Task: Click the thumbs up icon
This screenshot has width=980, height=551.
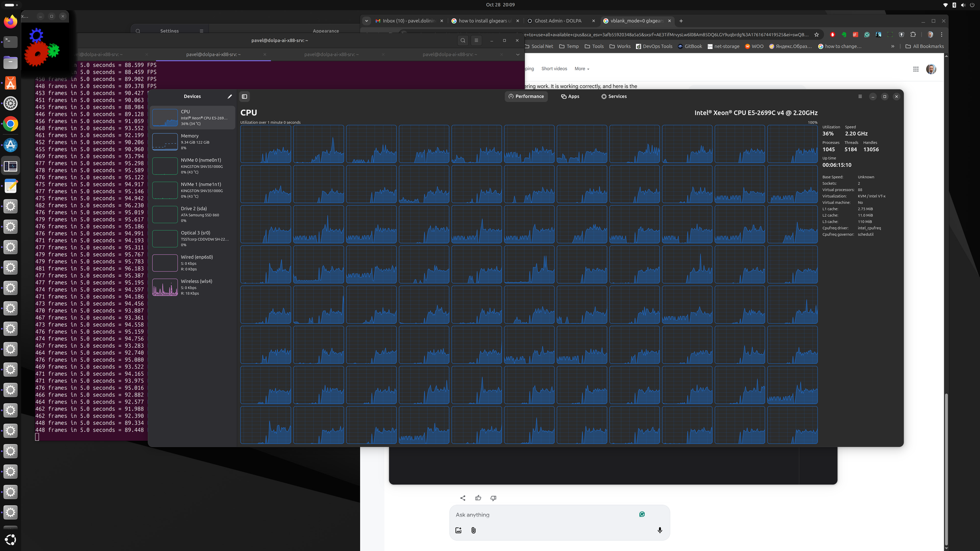Action: [478, 498]
